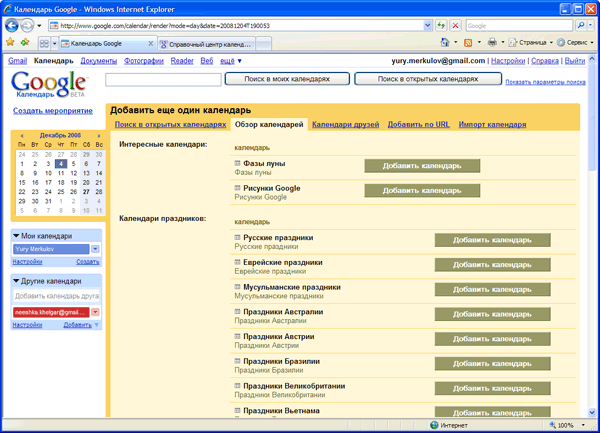
Task: Click the RSS feeds icon
Action: point(468,43)
